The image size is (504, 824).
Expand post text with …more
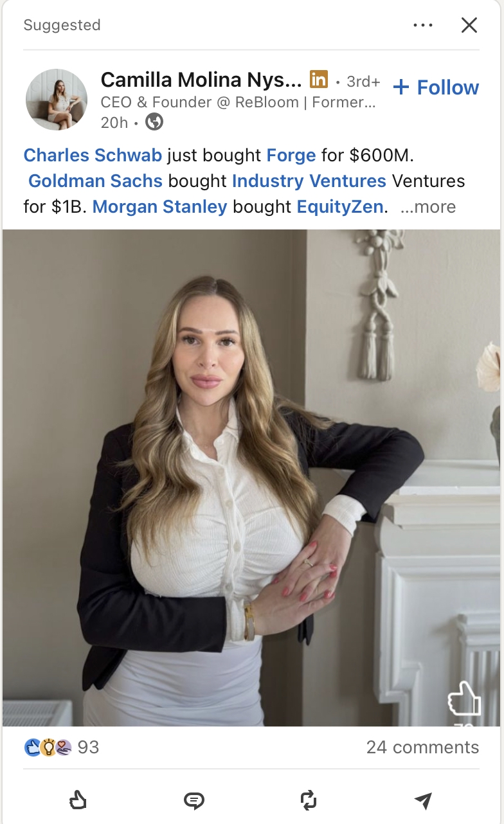coord(428,207)
